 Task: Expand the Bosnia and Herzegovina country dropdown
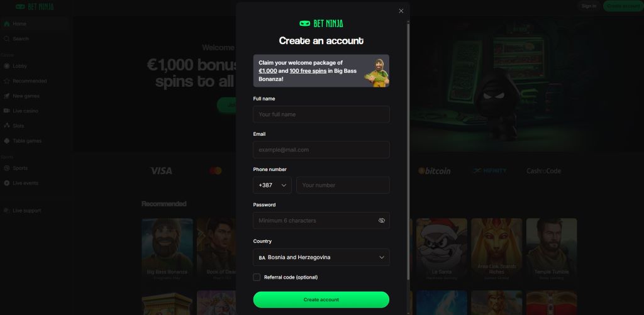pyautogui.click(x=321, y=258)
